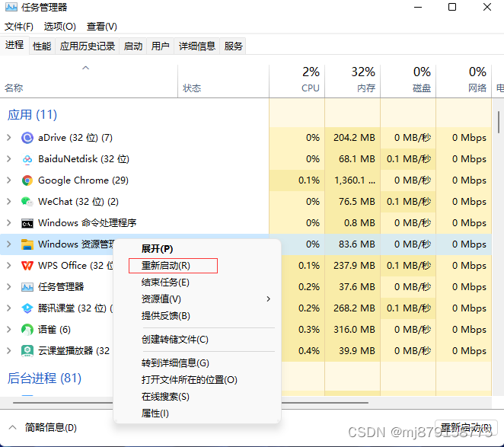Screen dimensions: 504x447
Task: Click the 任务管理器 row icon
Action: (x=27, y=287)
